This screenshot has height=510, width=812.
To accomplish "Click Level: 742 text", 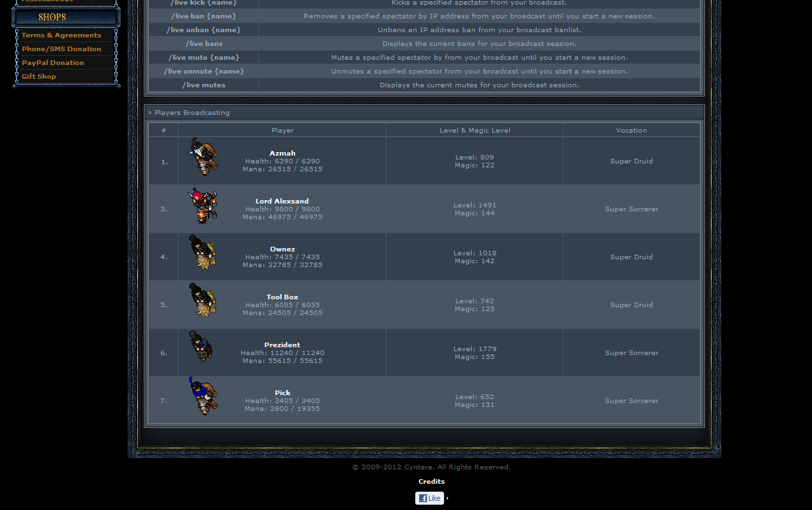I will (475, 301).
